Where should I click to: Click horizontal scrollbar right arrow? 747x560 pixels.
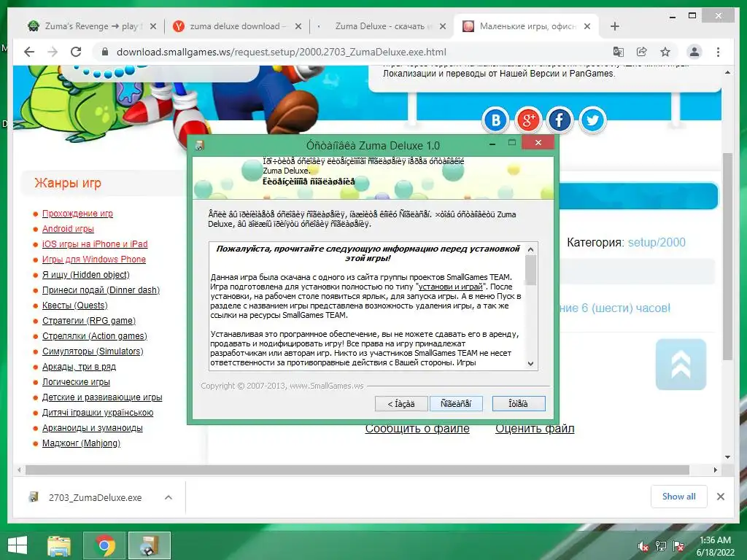point(715,470)
